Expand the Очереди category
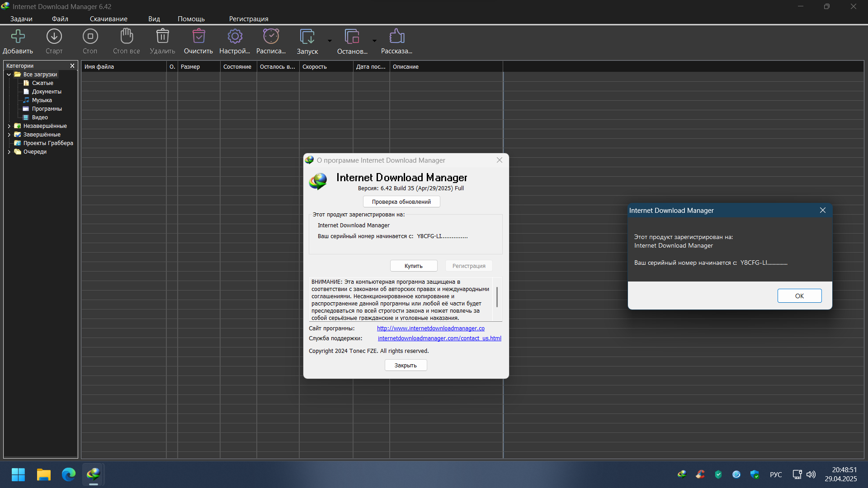This screenshot has height=488, width=868. [9, 152]
